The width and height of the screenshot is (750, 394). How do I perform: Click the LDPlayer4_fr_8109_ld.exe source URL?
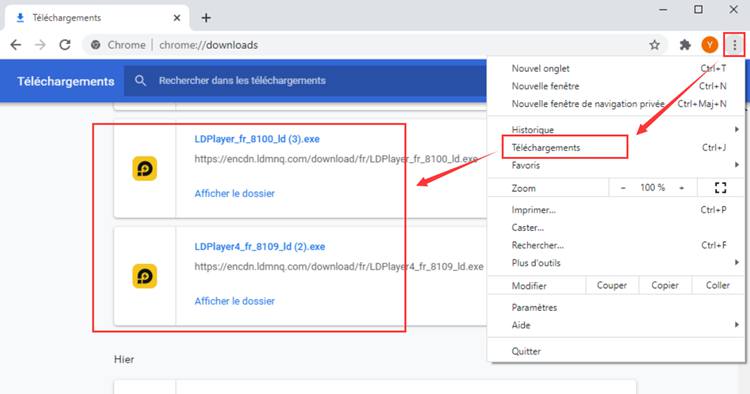339,266
